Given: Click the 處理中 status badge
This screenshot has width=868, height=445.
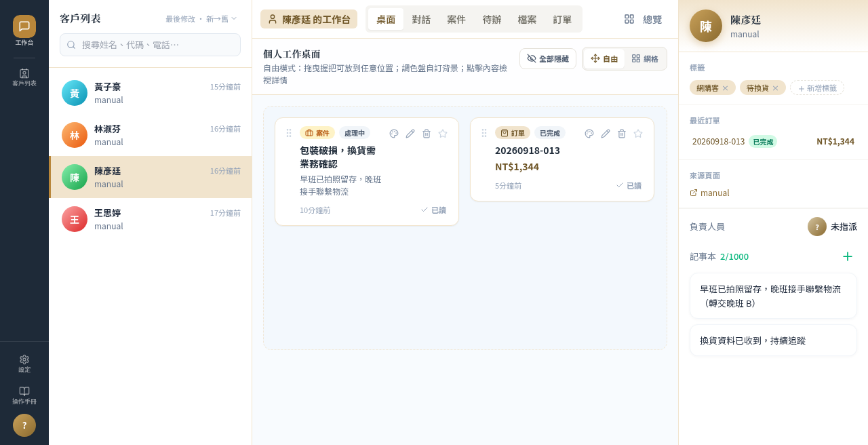Looking at the screenshot, I should (355, 133).
